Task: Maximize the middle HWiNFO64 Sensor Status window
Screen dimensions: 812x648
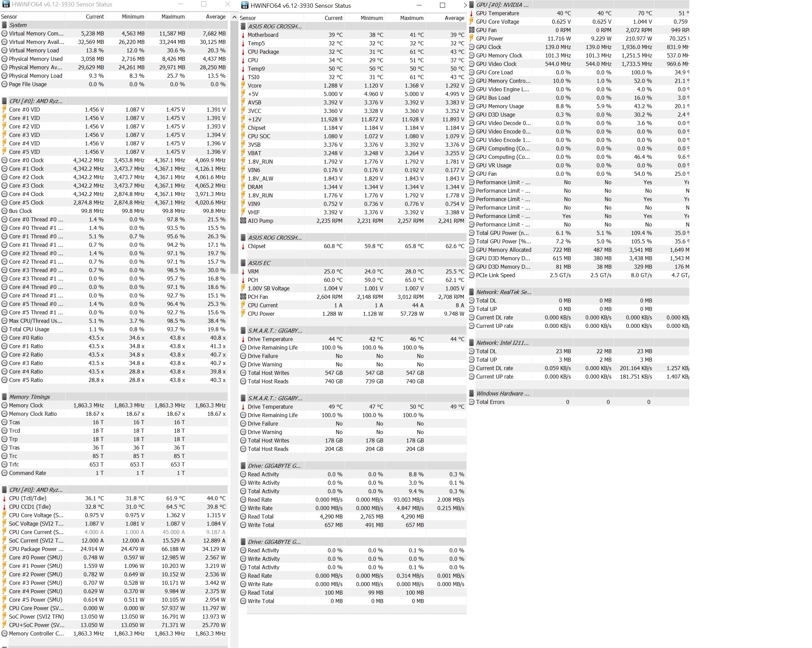Action: pos(443,5)
